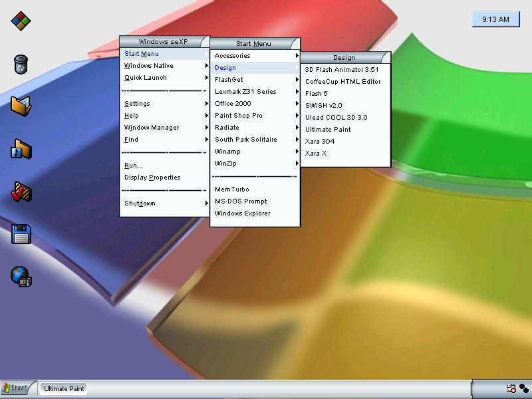Open the Help submenu
The height and width of the screenshot is (399, 532).
(164, 116)
